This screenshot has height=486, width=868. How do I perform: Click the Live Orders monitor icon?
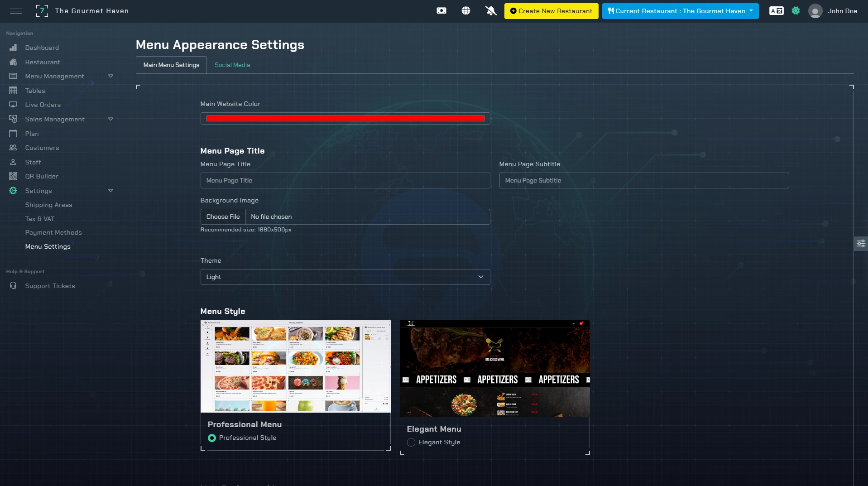pyautogui.click(x=13, y=105)
